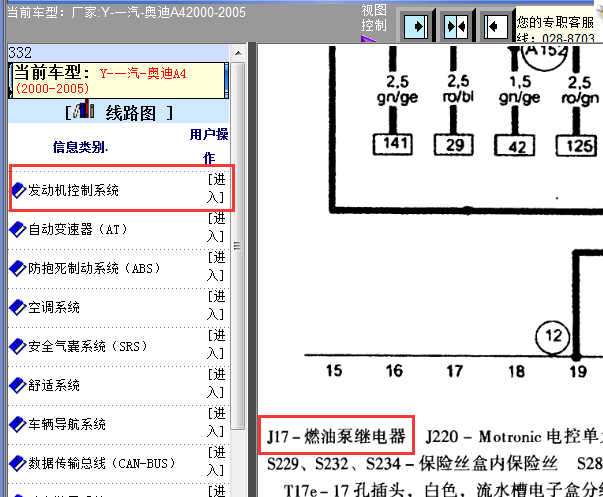This screenshot has height=497, width=603.
Task: Click the collapse-left view control icon
Action: [494, 25]
